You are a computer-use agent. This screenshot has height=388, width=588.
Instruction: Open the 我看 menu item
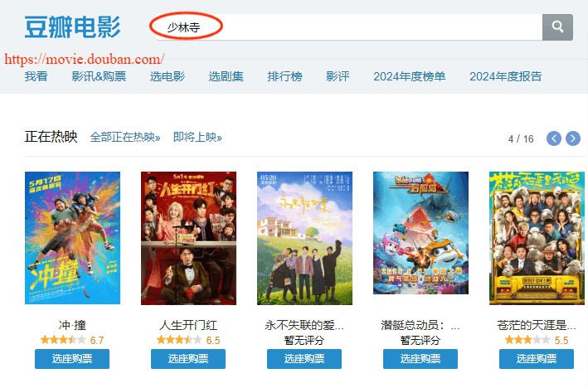coord(36,76)
